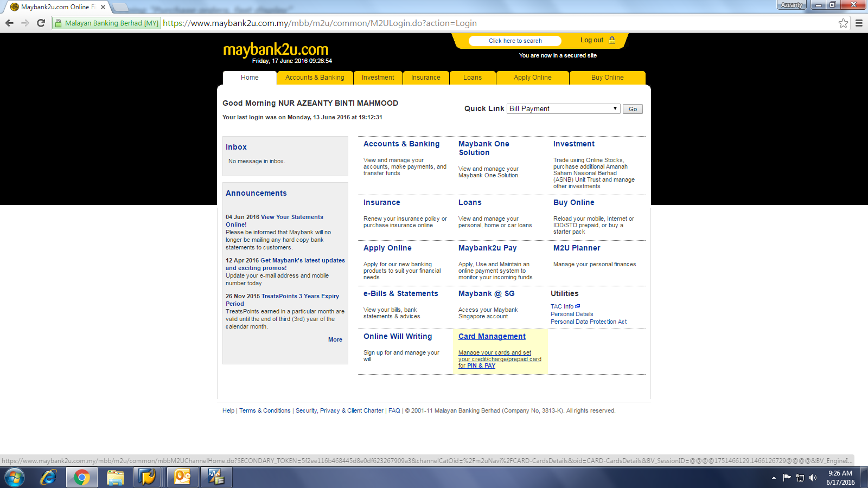Click the TAC Info utility link
The width and height of the screenshot is (868, 488).
[562, 306]
